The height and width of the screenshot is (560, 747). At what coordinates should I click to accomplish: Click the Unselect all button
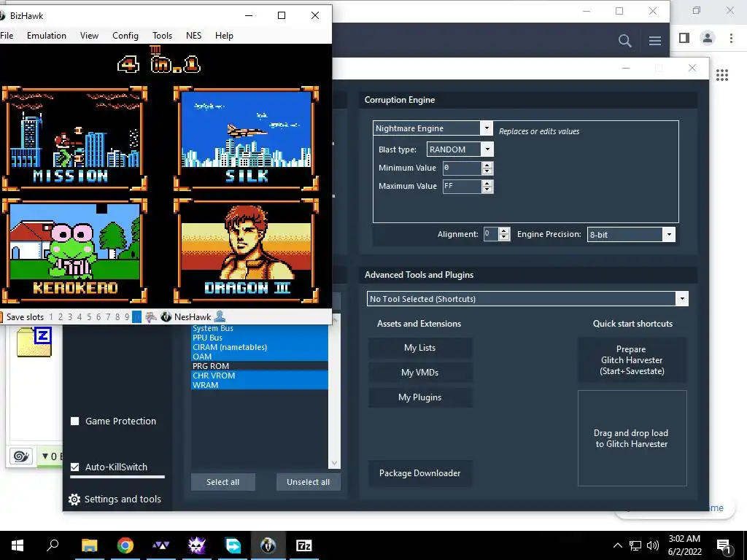[309, 482]
